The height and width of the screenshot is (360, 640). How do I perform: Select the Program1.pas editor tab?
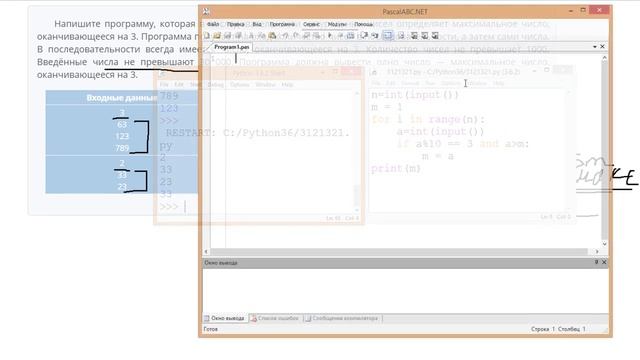pyautogui.click(x=231, y=47)
